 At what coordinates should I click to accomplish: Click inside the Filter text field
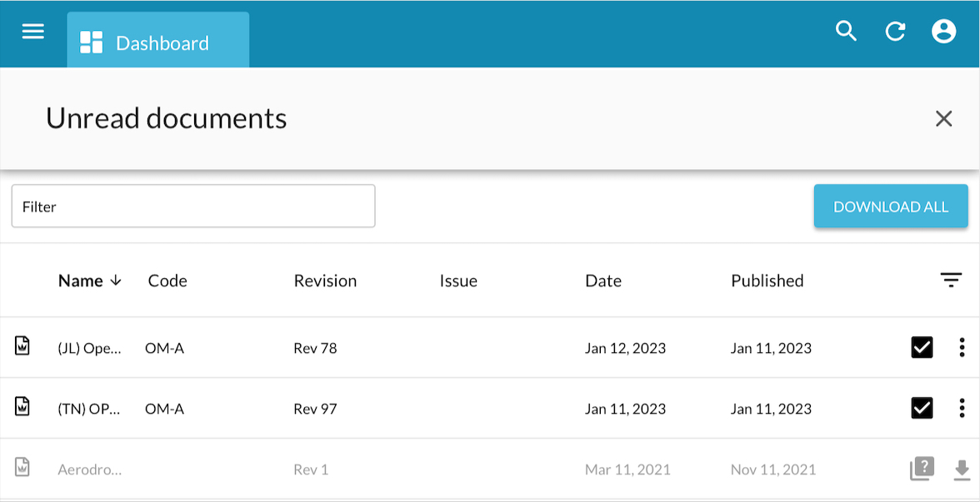[x=192, y=206]
